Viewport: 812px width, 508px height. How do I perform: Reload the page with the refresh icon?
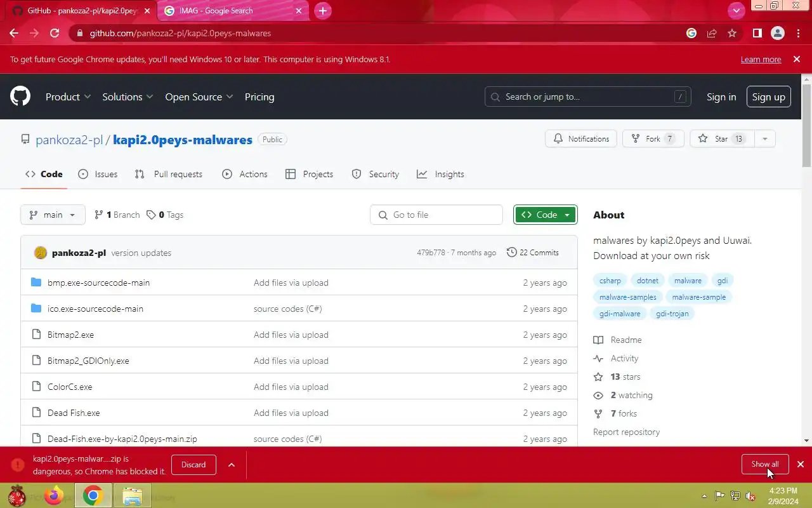point(55,33)
